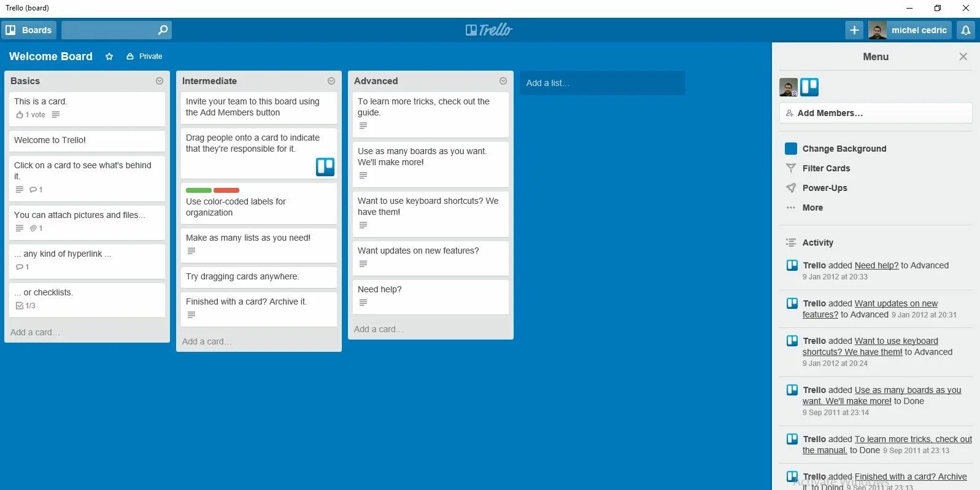Viewport: 980px width, 490px height.
Task: Open 'Invite your team to this board' card
Action: [259, 107]
